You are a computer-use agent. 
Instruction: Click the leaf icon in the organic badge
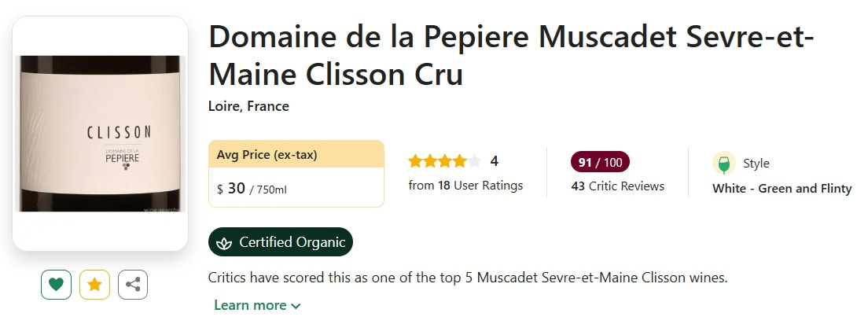tap(224, 242)
